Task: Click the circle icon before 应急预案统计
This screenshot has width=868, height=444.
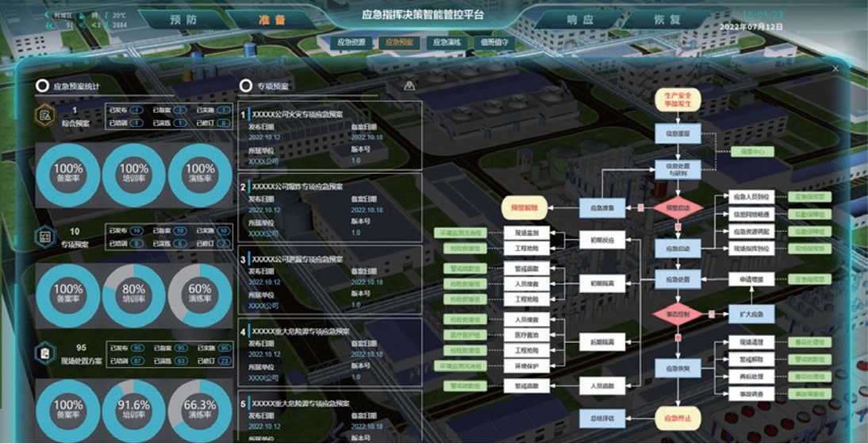Action: click(42, 86)
